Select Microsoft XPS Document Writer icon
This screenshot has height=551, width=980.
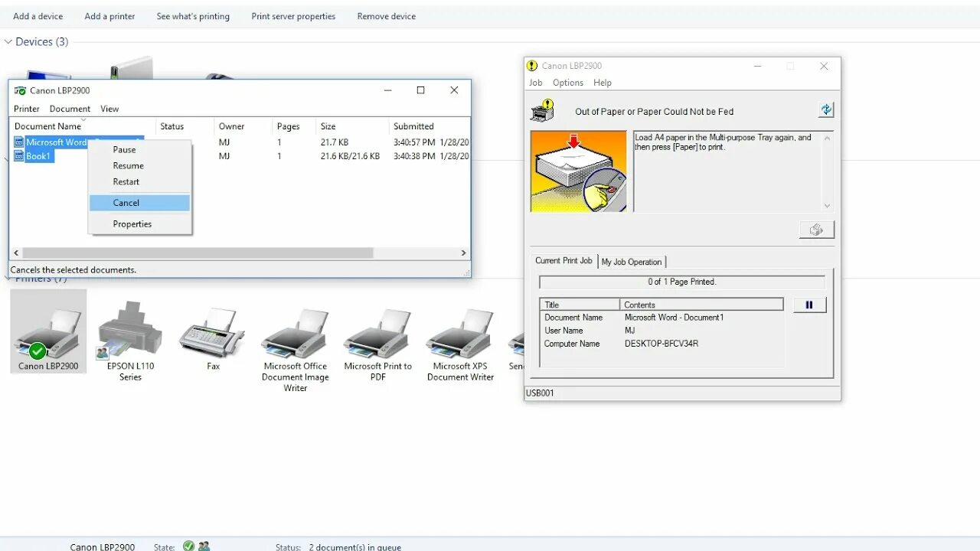coord(461,345)
